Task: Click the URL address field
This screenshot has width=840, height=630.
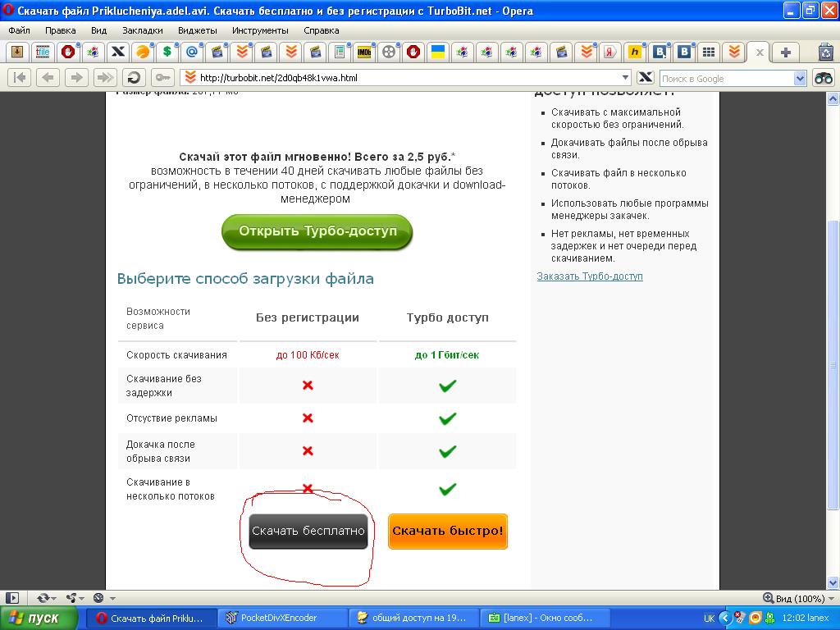Action: tap(407, 78)
